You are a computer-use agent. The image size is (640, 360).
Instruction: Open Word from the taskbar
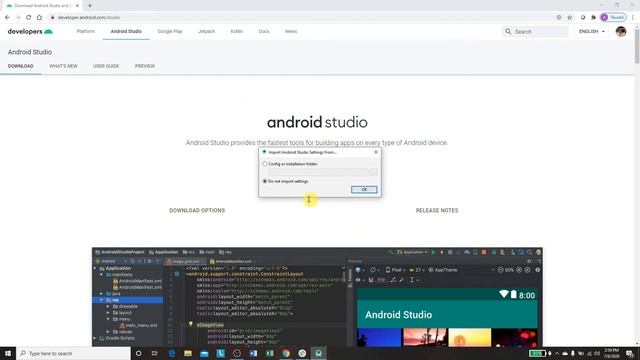click(x=253, y=353)
